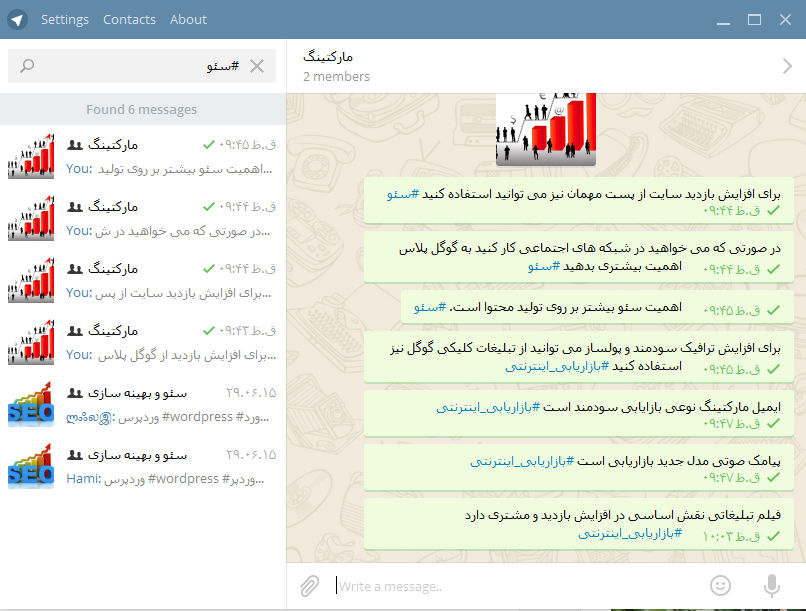Open the emoji picker smiley icon
The image size is (806, 611).
coord(720,585)
